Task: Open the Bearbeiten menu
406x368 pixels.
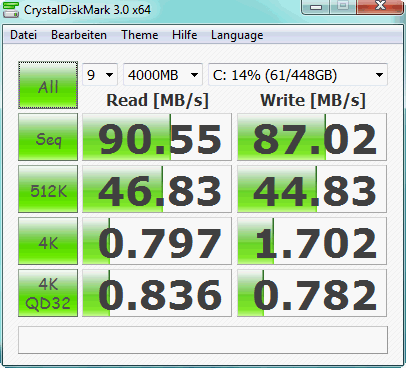Action: pyautogui.click(x=79, y=35)
